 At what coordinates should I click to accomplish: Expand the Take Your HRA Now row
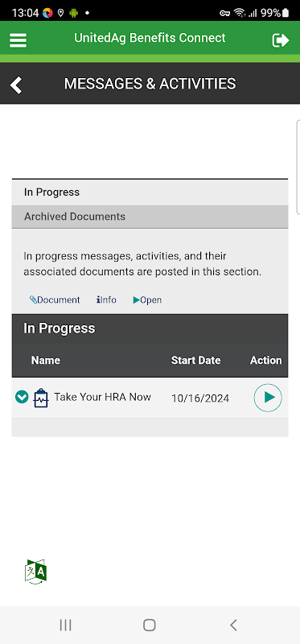pyautogui.click(x=22, y=397)
